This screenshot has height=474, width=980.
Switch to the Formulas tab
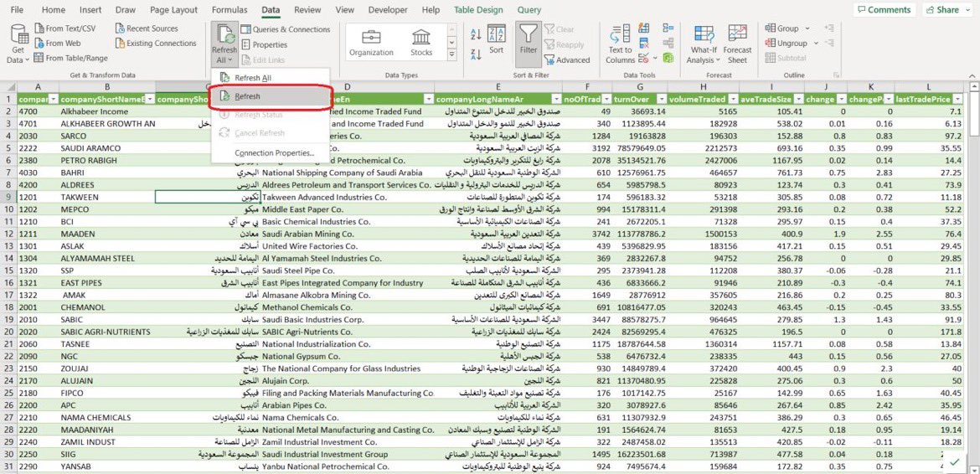pyautogui.click(x=230, y=10)
